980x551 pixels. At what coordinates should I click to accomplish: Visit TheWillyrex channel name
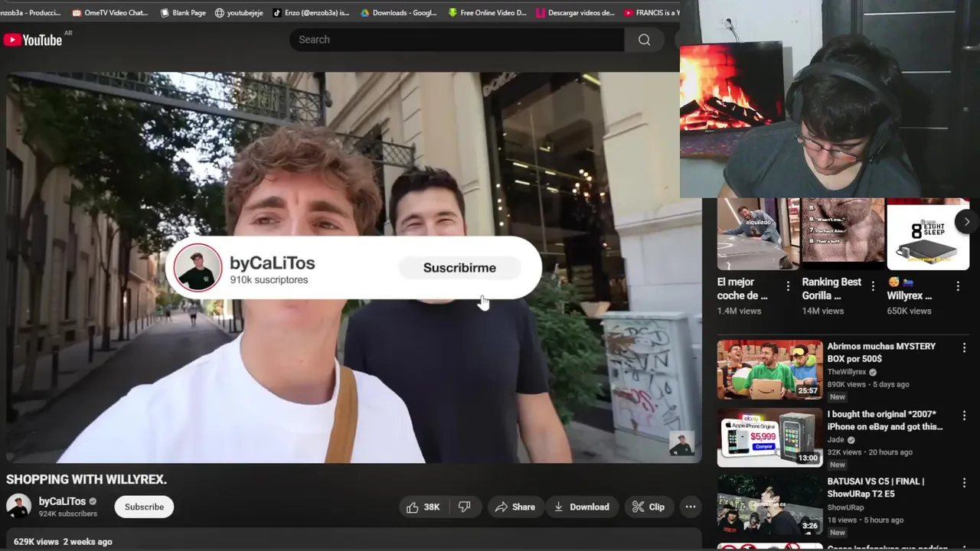[846, 372]
